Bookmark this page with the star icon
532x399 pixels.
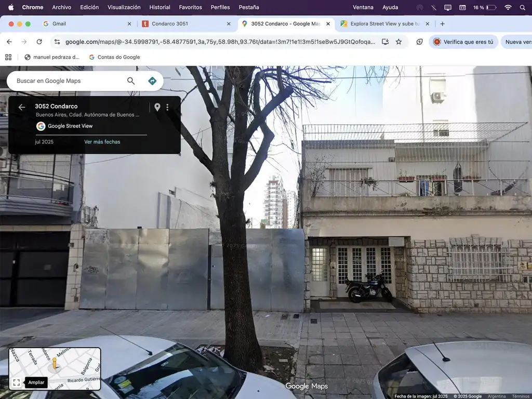tap(398, 42)
